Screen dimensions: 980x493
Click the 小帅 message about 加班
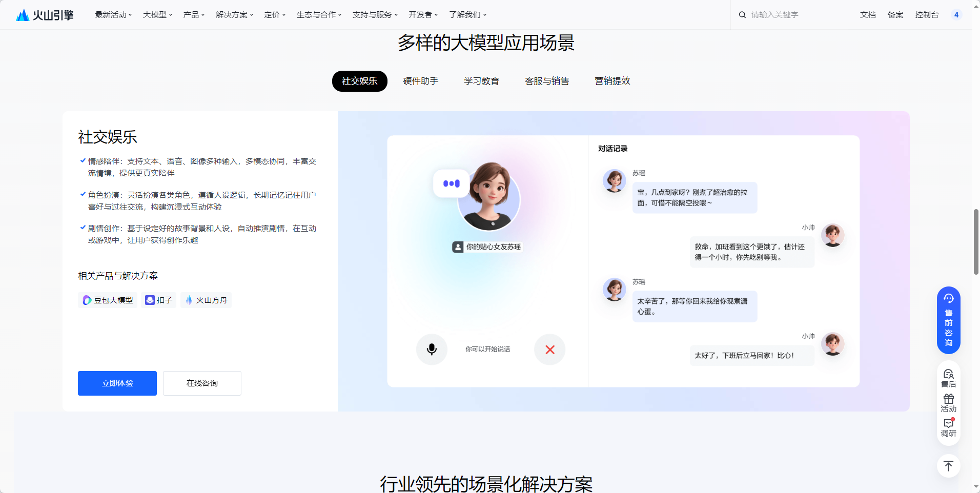(752, 252)
